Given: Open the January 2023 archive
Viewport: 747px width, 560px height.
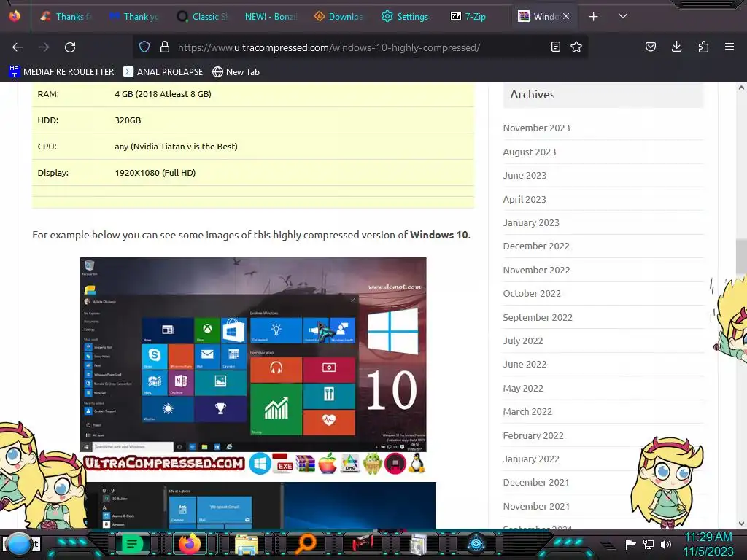Looking at the screenshot, I should point(531,223).
